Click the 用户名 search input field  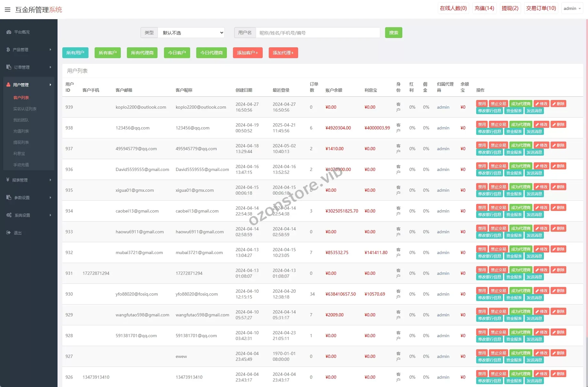pyautogui.click(x=318, y=33)
